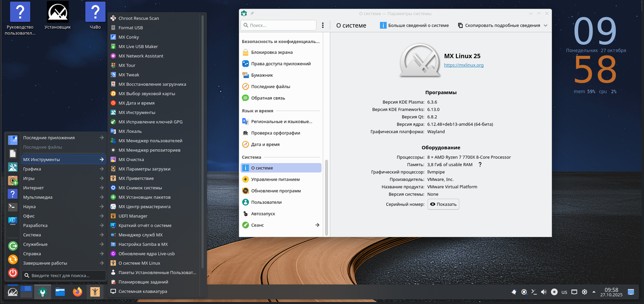Click the MX tools list scrollbar
Image resolution: width=644 pixels, height=304 pixels.
click(203, 142)
